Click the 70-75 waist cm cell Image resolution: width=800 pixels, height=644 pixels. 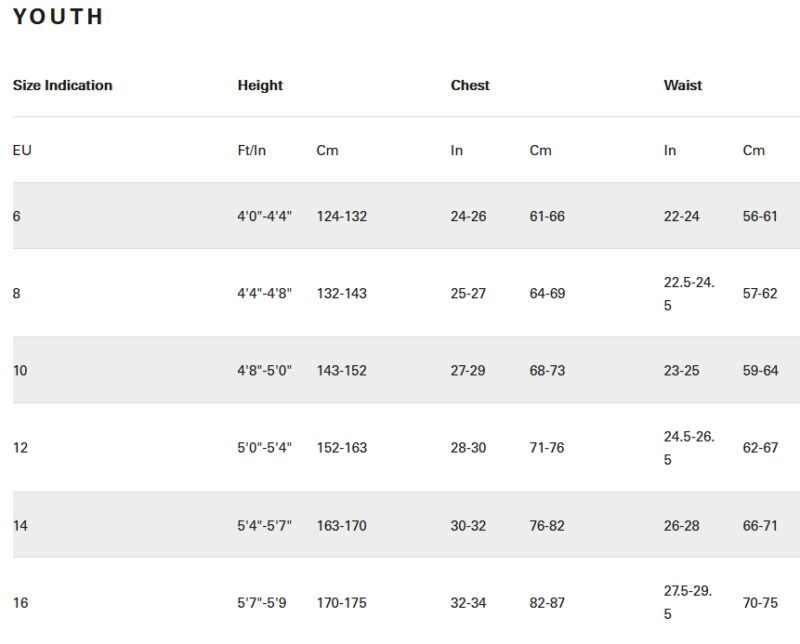point(760,603)
